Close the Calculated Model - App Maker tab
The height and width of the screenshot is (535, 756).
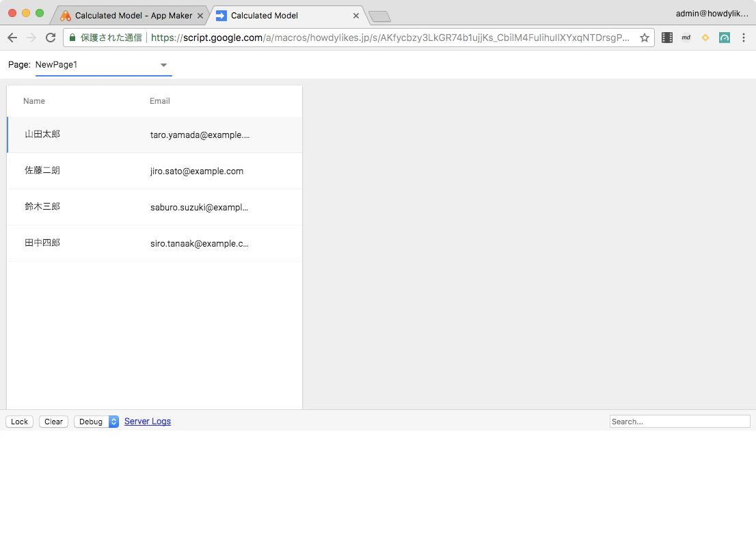click(200, 16)
